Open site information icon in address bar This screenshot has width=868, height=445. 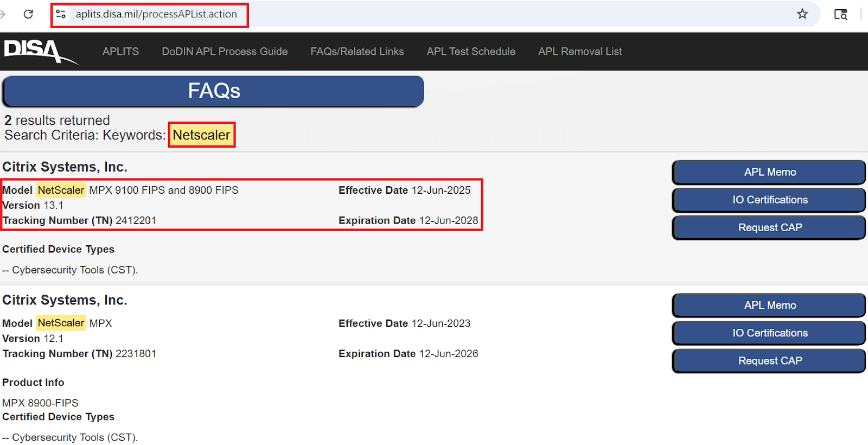(x=61, y=14)
